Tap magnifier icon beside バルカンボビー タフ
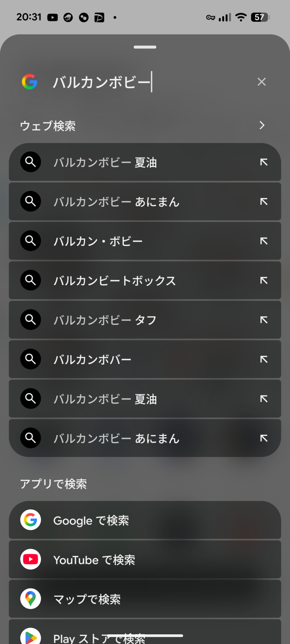This screenshot has width=290, height=644. (x=31, y=320)
